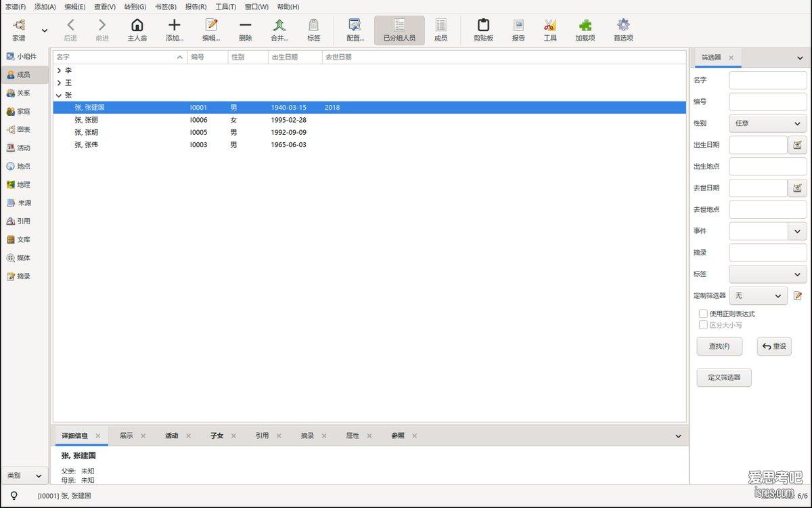Image resolution: width=812 pixels, height=508 pixels.
Task: Open the recent trees arrow beside 家谱
Action: 45,30
